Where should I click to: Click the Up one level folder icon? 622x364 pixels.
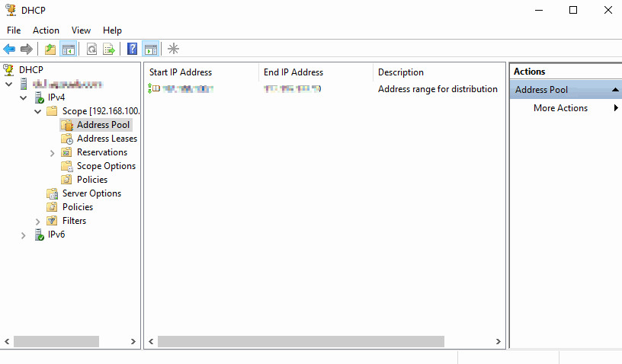[50, 49]
